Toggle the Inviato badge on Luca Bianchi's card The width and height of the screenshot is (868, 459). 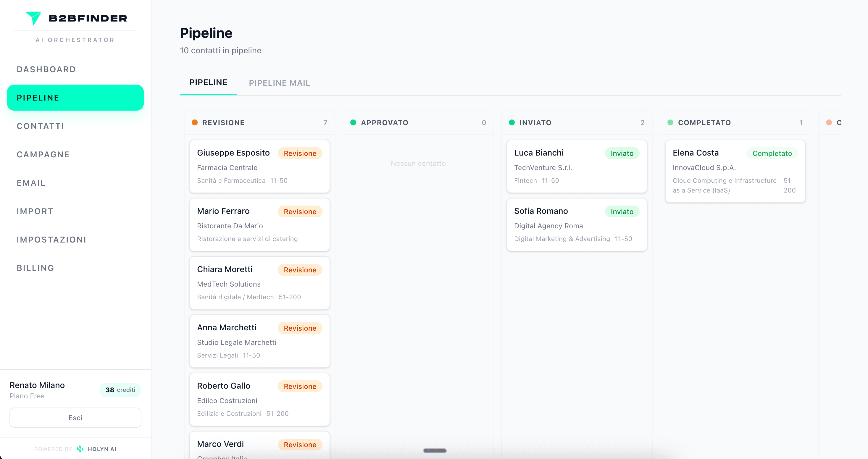(x=622, y=153)
